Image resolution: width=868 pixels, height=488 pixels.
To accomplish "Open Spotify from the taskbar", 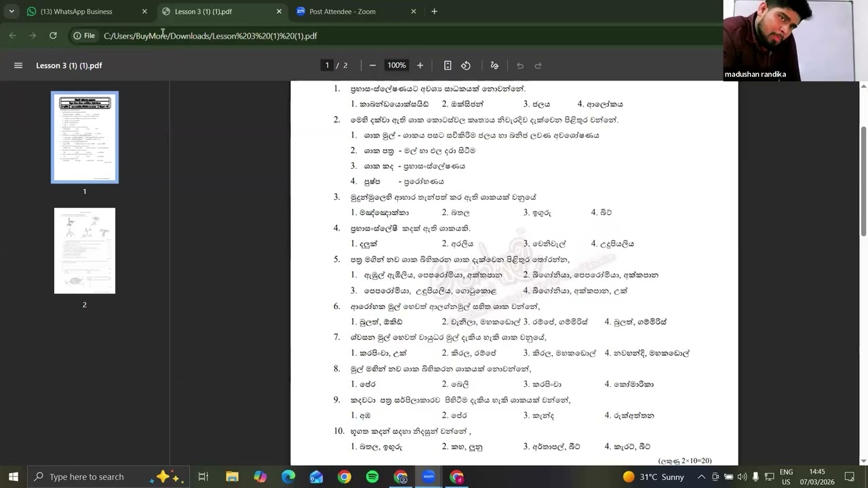I will pos(372,477).
